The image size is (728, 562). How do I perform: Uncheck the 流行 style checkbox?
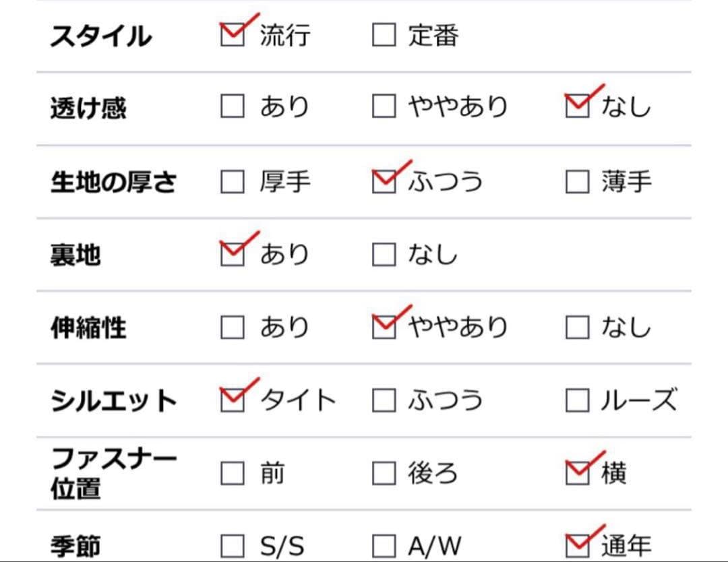pos(233,34)
